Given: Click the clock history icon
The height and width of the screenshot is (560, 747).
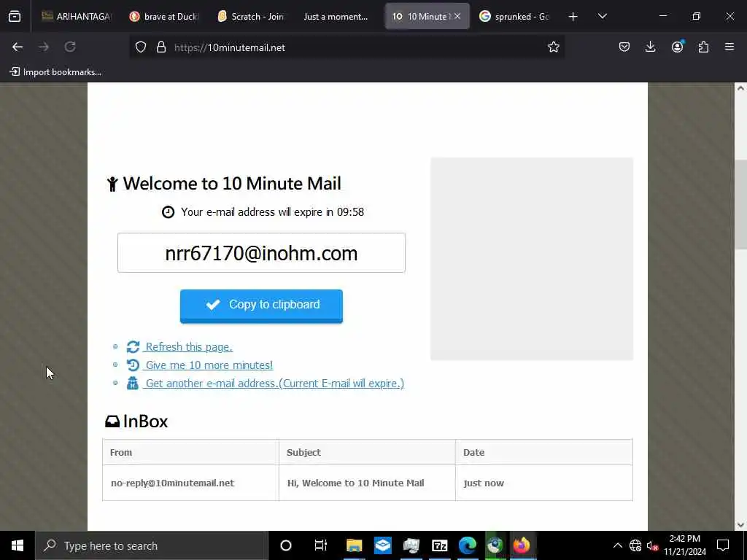Looking at the screenshot, I should (x=133, y=365).
